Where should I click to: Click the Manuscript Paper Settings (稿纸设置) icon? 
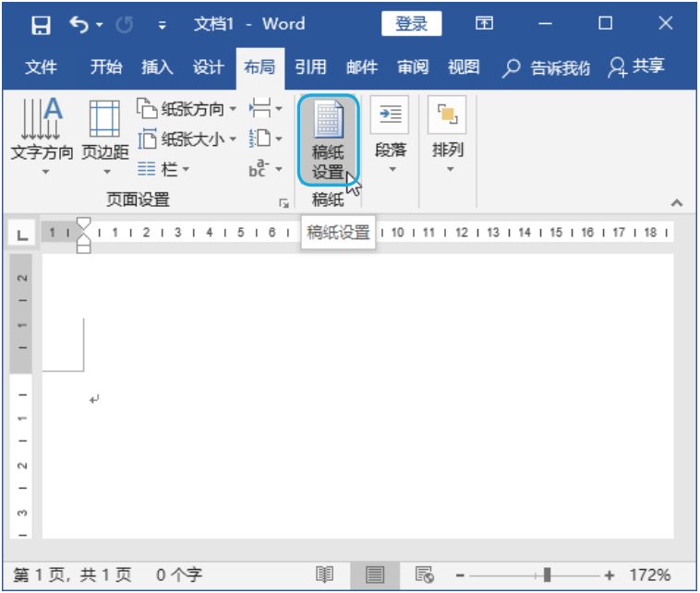(x=328, y=139)
